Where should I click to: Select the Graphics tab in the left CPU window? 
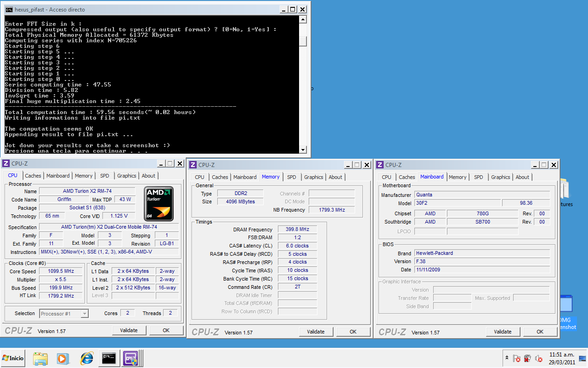pyautogui.click(x=127, y=176)
